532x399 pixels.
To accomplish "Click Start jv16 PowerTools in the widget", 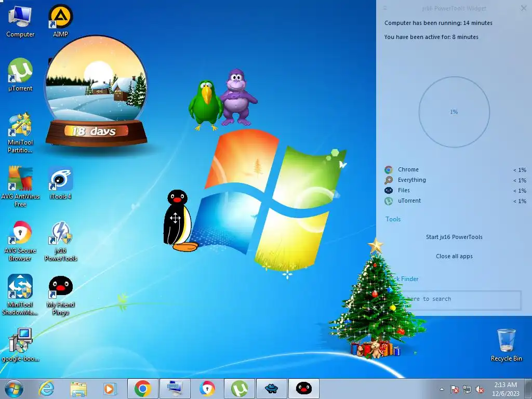I will [454, 237].
